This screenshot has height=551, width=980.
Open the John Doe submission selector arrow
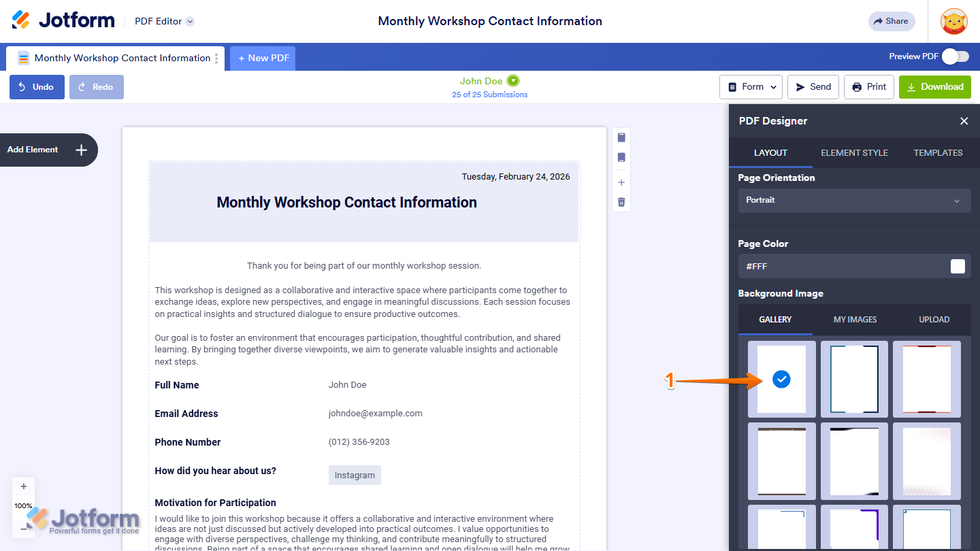(x=513, y=81)
